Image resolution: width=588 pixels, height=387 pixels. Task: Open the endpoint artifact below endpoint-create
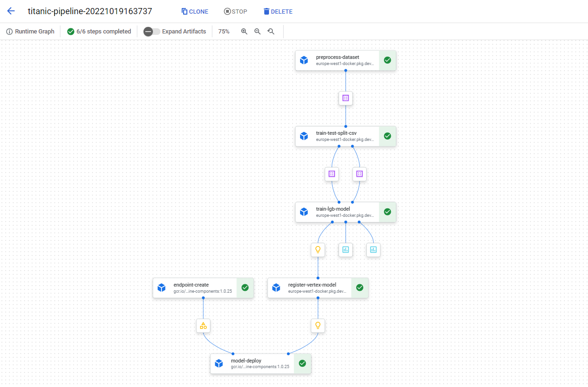[x=203, y=325]
